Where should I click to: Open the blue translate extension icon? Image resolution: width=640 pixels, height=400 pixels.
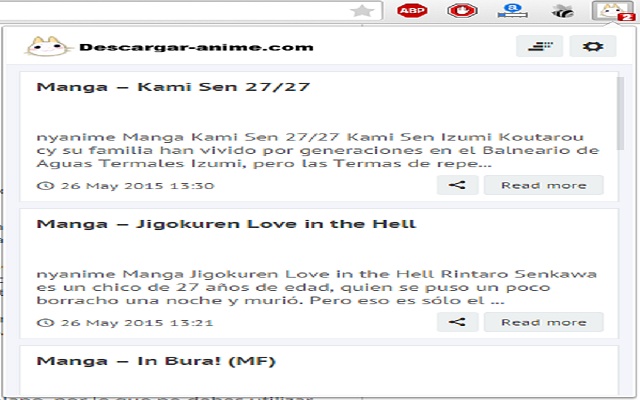[513, 11]
